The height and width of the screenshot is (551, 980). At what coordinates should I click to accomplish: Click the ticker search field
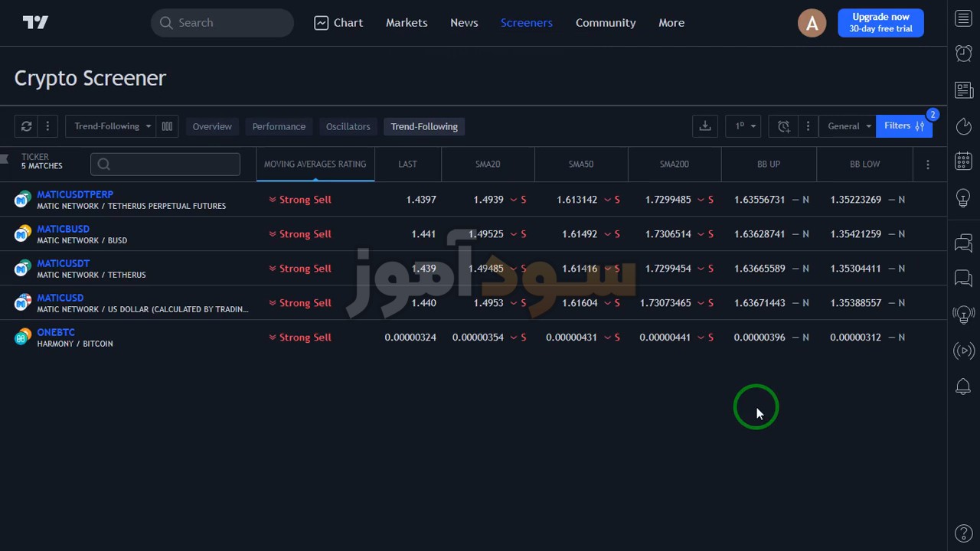coord(165,164)
